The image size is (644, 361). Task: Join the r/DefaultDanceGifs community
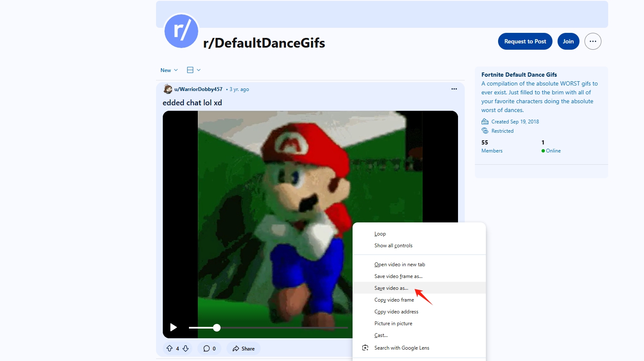[x=568, y=41]
